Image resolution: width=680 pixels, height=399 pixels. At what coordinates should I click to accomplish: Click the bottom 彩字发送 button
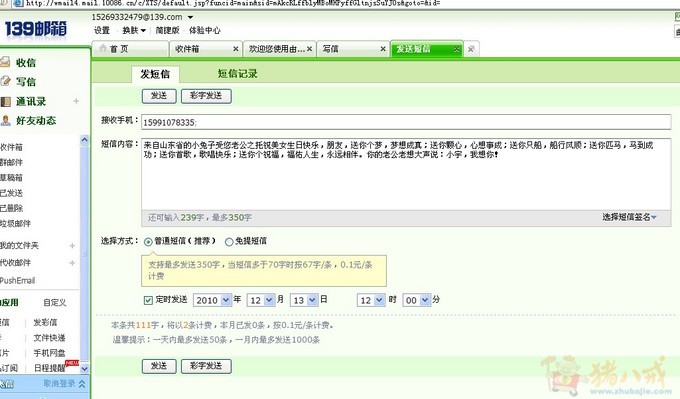coord(206,366)
